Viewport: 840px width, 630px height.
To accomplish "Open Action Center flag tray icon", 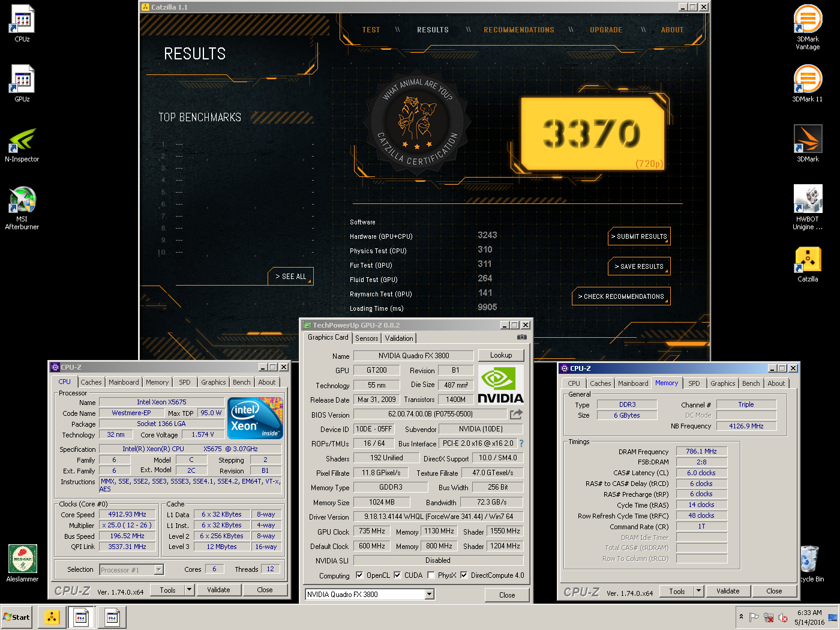I will pyautogui.click(x=754, y=617).
